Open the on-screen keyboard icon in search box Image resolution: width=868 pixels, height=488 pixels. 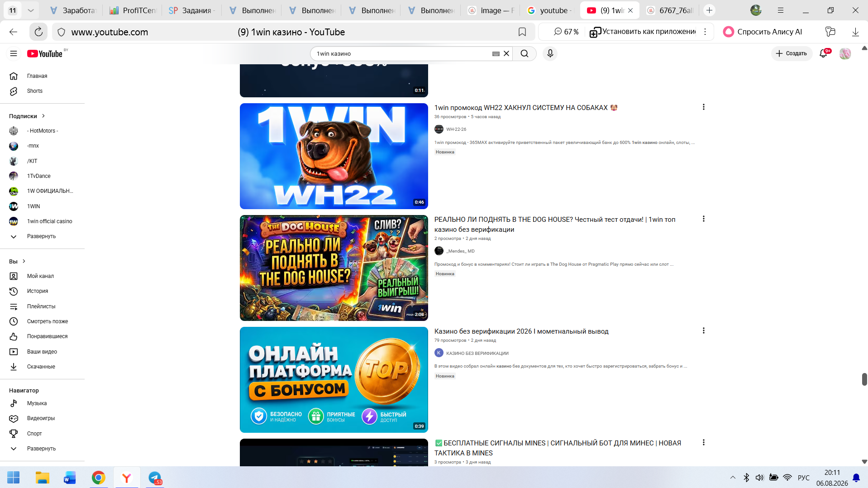pyautogui.click(x=496, y=53)
